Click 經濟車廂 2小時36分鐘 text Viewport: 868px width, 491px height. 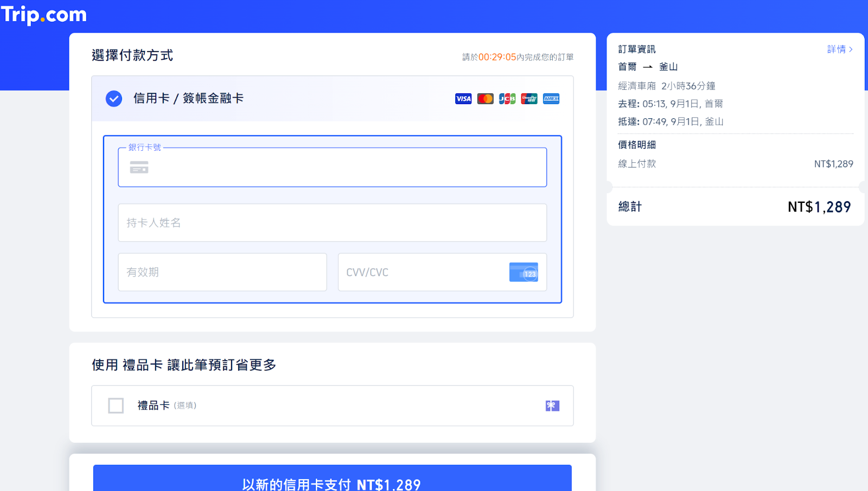coord(667,86)
